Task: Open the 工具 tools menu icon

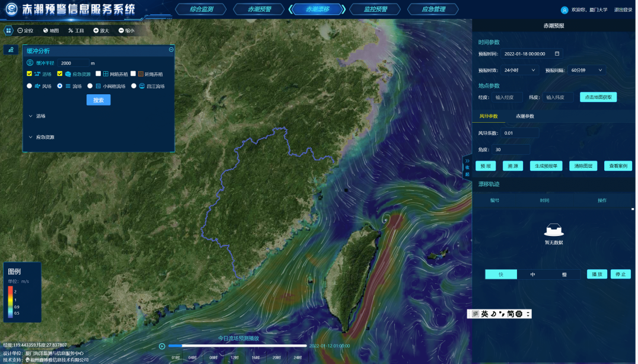Action: 71,30
